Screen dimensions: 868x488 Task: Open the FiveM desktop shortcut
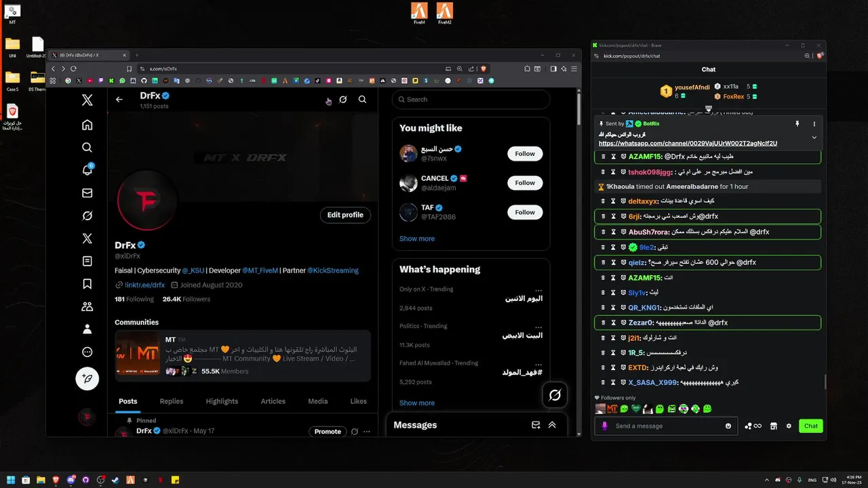click(x=419, y=14)
